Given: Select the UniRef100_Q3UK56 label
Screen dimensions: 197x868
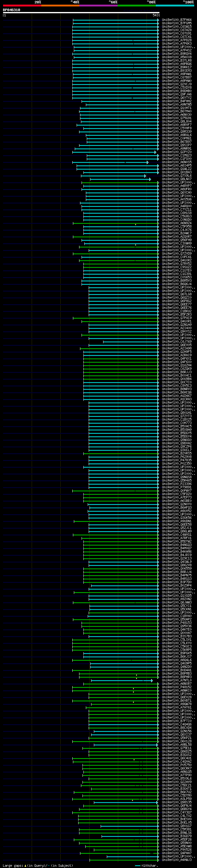Looking at the screenshot, I should pyautogui.click(x=177, y=518).
